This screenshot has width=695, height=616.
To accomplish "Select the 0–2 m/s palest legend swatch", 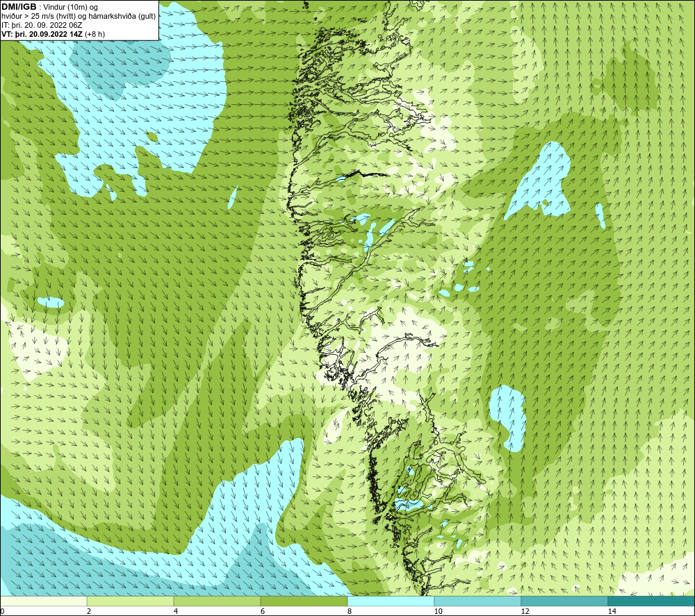I will point(43,601).
